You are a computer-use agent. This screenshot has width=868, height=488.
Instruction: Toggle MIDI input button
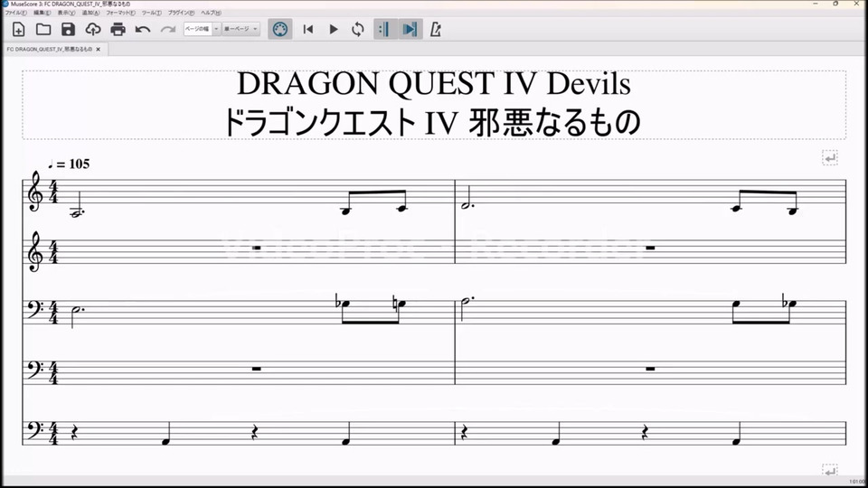280,29
